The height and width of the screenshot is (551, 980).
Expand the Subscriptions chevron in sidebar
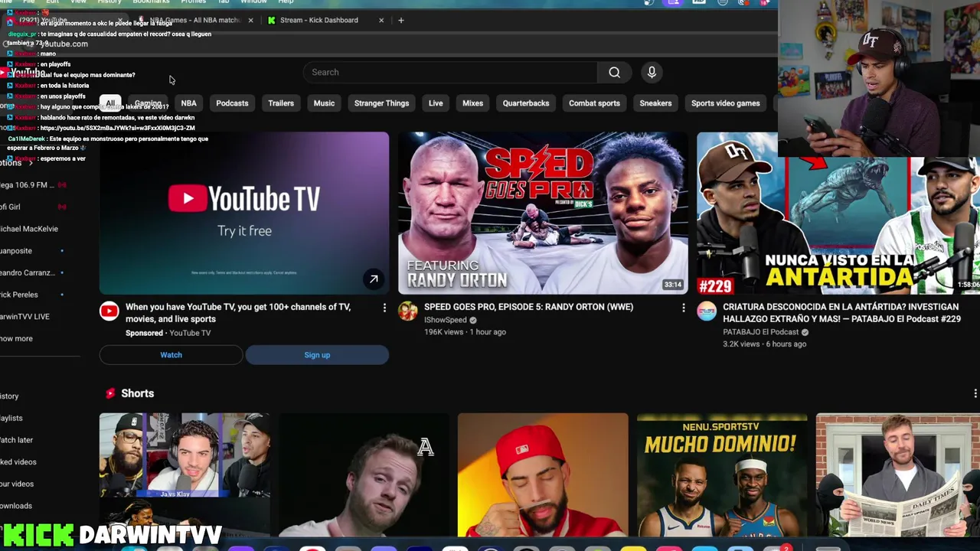coord(31,163)
